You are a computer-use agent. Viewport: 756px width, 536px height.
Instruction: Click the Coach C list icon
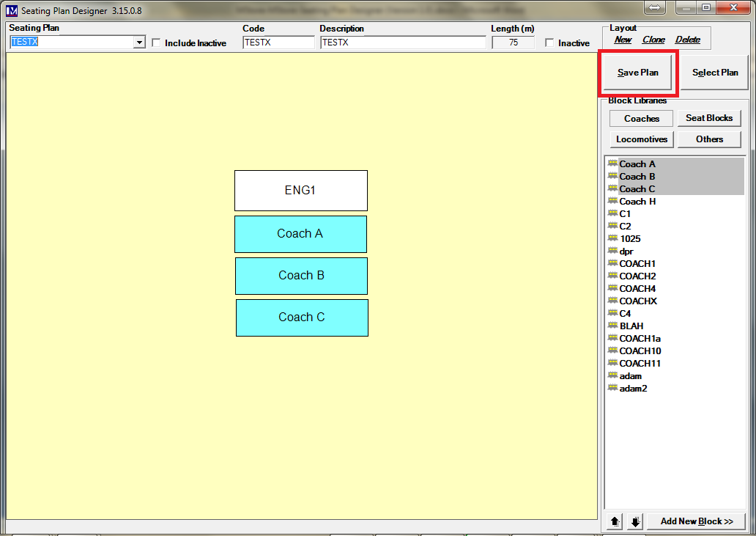613,188
